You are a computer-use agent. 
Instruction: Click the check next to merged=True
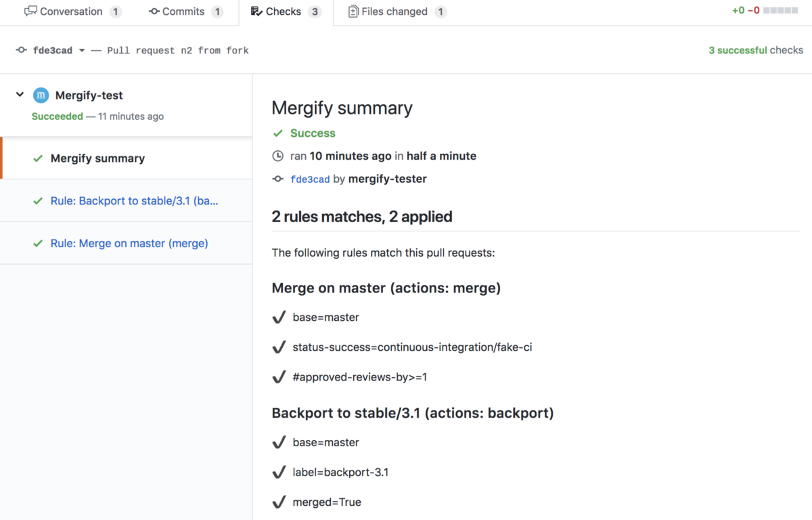[x=279, y=502]
